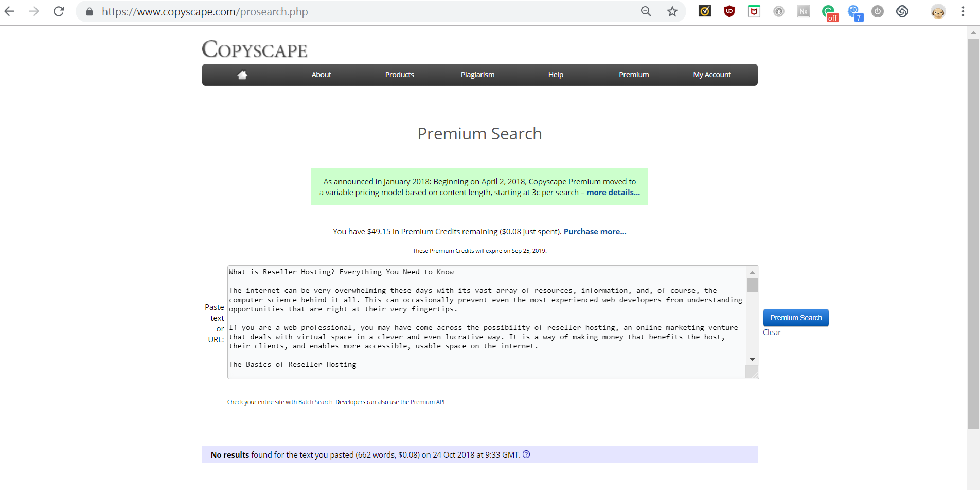Viewport: 980px width, 490px height.
Task: Open the Nx extension icon
Action: 804,11
